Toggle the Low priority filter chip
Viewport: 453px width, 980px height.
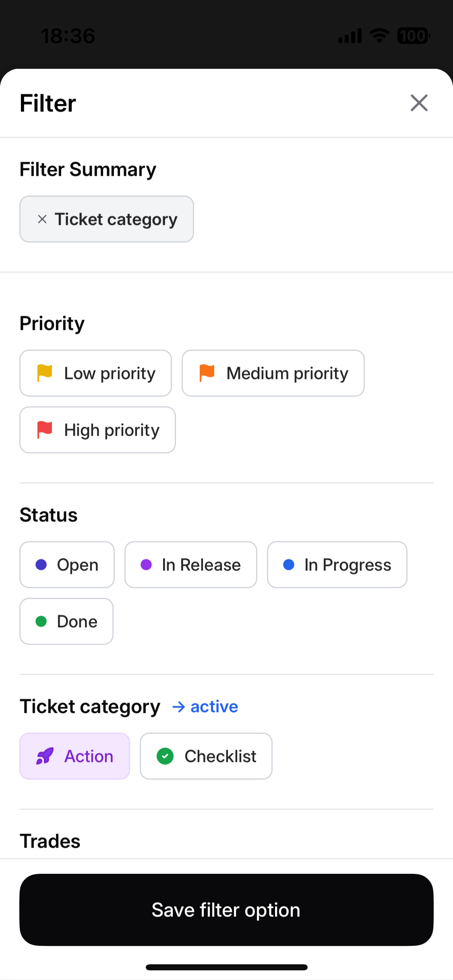[96, 373]
